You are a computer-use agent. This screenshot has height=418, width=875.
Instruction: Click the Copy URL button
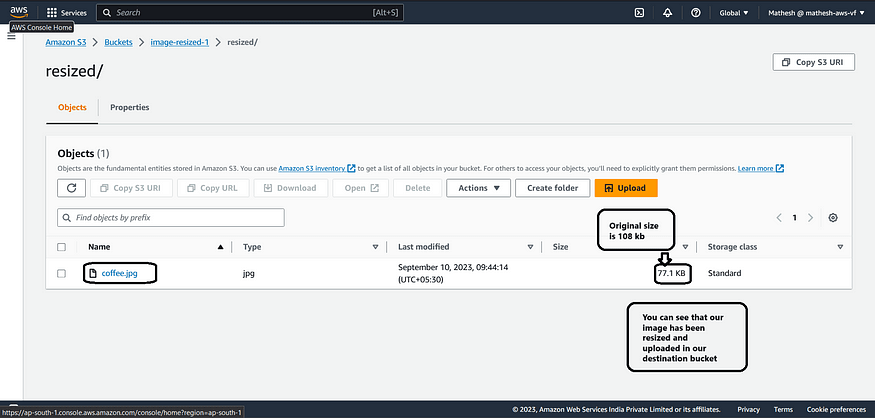click(x=213, y=188)
